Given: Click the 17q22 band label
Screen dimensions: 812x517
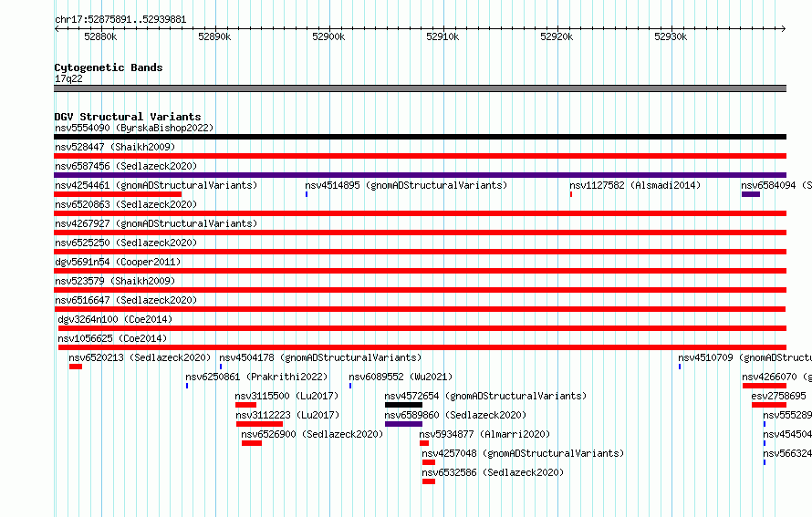Looking at the screenshot, I should pyautogui.click(x=68, y=78).
